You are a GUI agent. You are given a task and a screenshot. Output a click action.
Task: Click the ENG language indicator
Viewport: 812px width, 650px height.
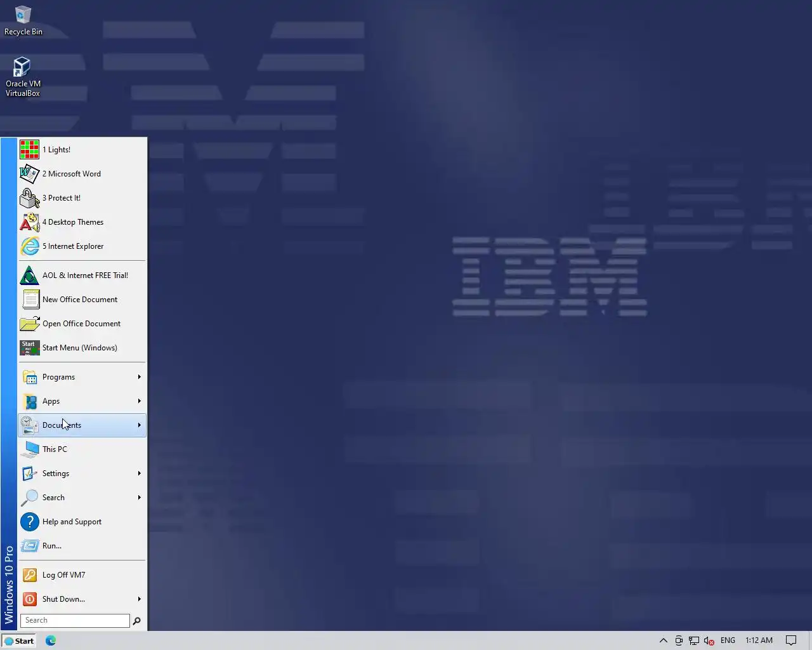tap(728, 640)
